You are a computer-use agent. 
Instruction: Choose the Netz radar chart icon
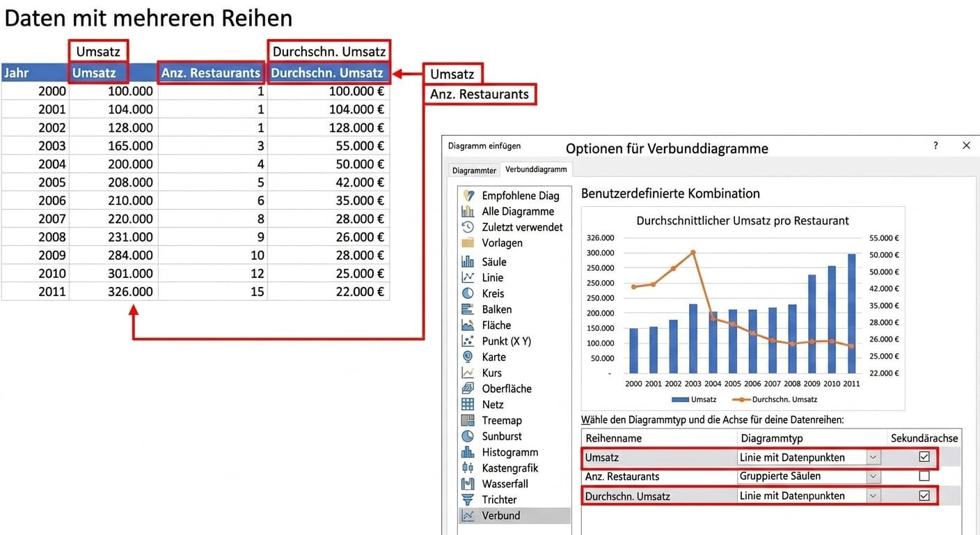click(468, 404)
